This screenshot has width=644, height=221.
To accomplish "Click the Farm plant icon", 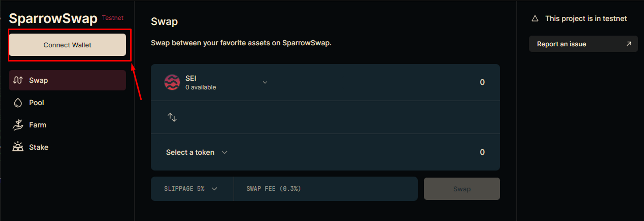I will coord(18,125).
